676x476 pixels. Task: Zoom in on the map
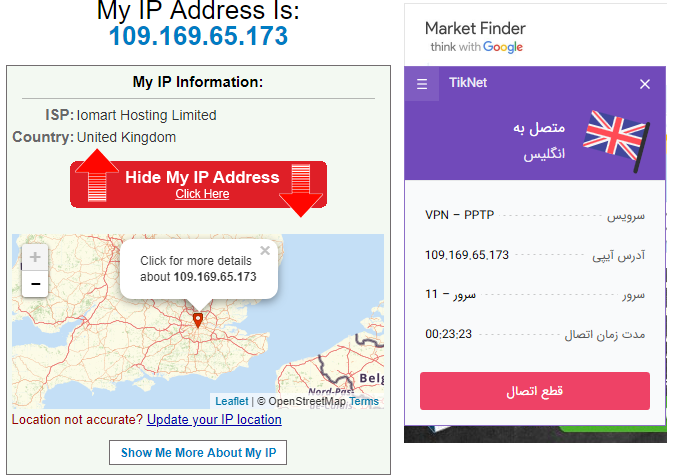35,258
